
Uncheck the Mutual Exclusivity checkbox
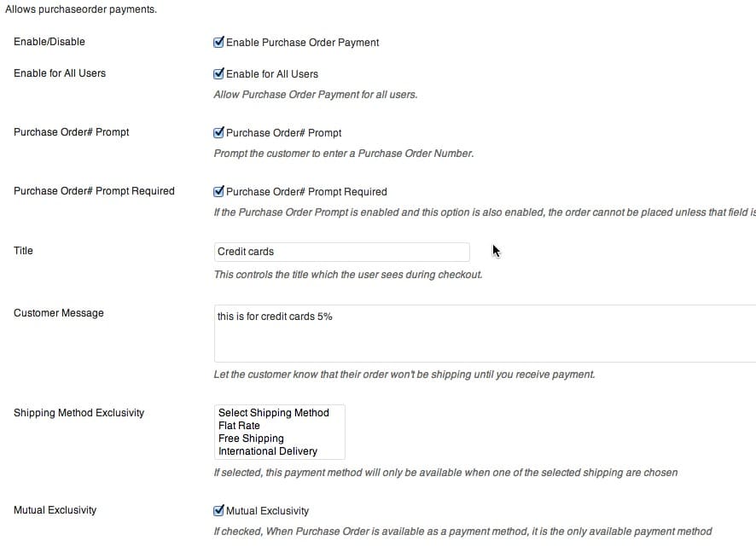pyautogui.click(x=218, y=510)
